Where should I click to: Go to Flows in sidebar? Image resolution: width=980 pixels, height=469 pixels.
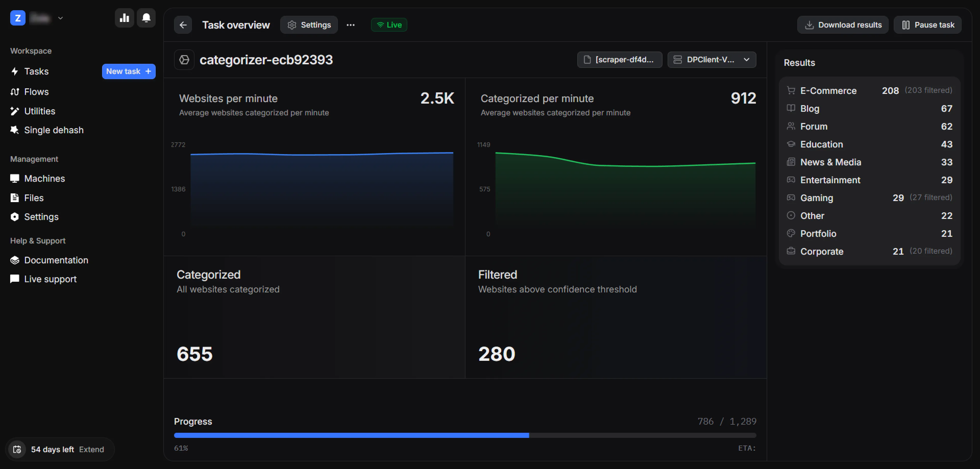(36, 92)
